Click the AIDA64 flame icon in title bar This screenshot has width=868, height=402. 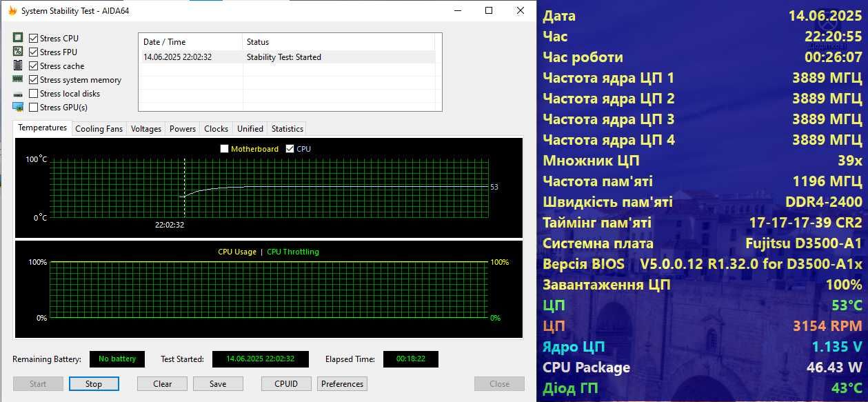pos(11,10)
